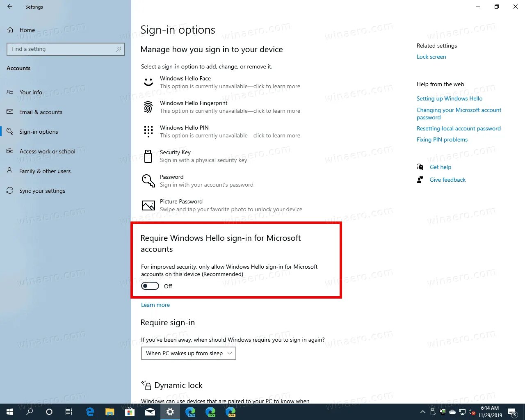Toggle Require Windows Hello sign-in switch
Screen dimensions: 525x420
click(150, 286)
